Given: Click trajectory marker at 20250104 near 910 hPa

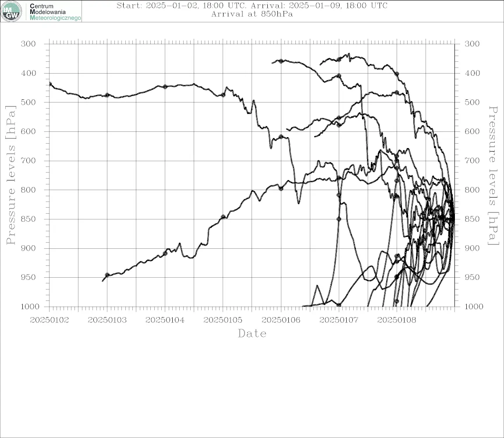Looking at the screenshot, I should click(x=165, y=254).
